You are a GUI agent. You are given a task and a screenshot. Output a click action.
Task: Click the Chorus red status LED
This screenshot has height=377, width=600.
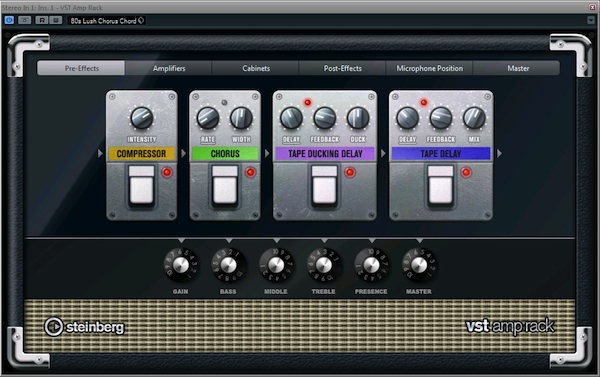coord(251,172)
